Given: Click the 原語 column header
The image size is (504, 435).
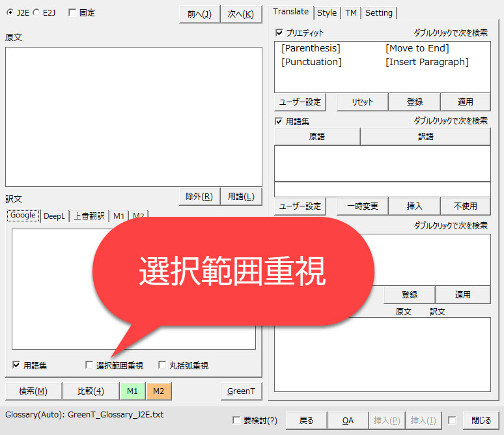Looking at the screenshot, I should [317, 137].
